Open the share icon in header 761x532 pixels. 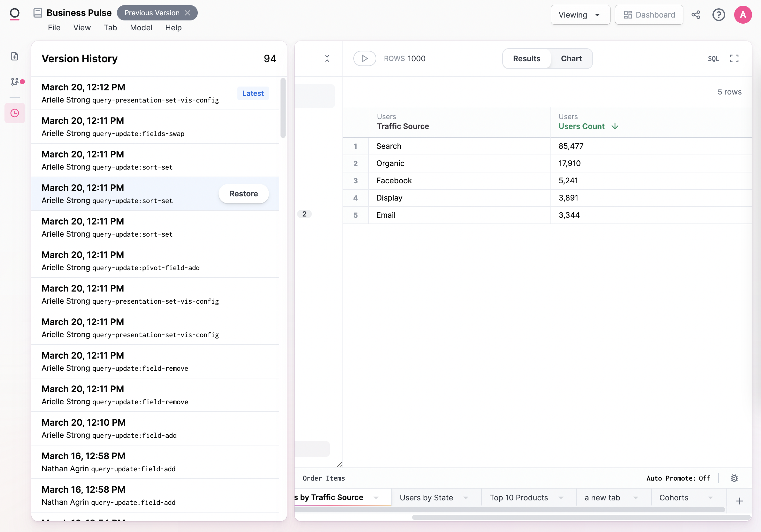click(x=696, y=15)
